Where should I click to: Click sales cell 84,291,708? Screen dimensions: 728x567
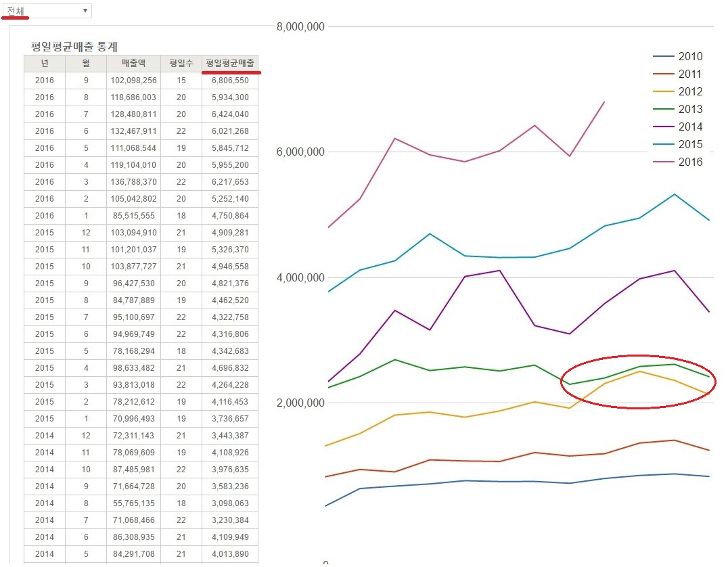click(x=134, y=554)
